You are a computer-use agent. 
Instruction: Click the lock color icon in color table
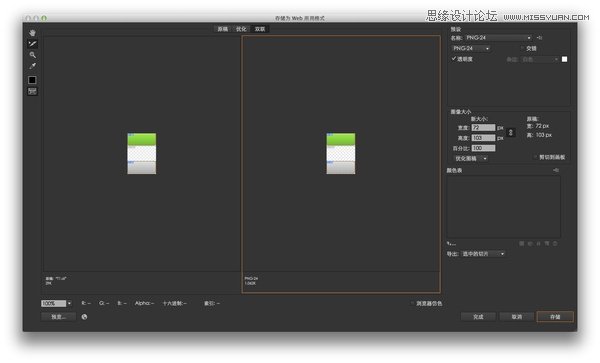[x=538, y=244]
